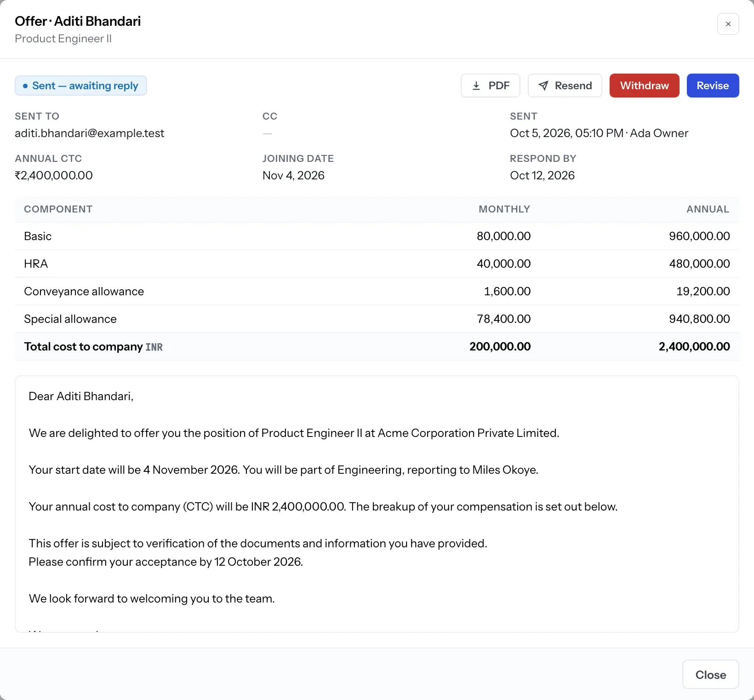The height and width of the screenshot is (700, 754).
Task: Click the 'Product Engineer II' subtitle
Action: (63, 39)
